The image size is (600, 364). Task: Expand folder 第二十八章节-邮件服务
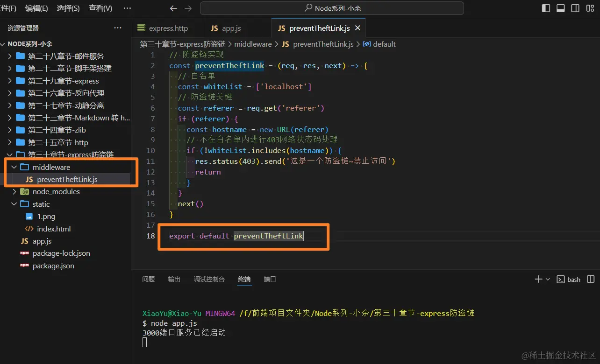tap(65, 56)
